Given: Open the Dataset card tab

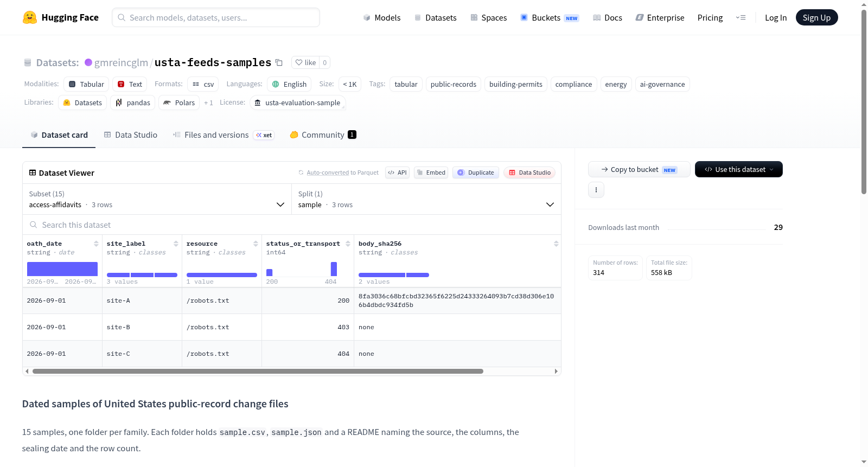Looking at the screenshot, I should click(59, 135).
